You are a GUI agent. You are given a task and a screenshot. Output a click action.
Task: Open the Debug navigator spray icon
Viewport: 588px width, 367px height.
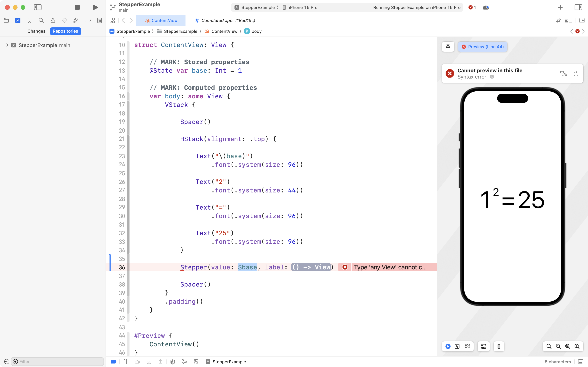[x=76, y=20]
